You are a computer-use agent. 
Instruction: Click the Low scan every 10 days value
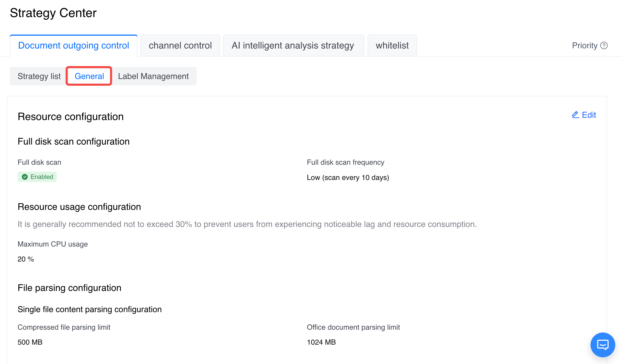(348, 178)
